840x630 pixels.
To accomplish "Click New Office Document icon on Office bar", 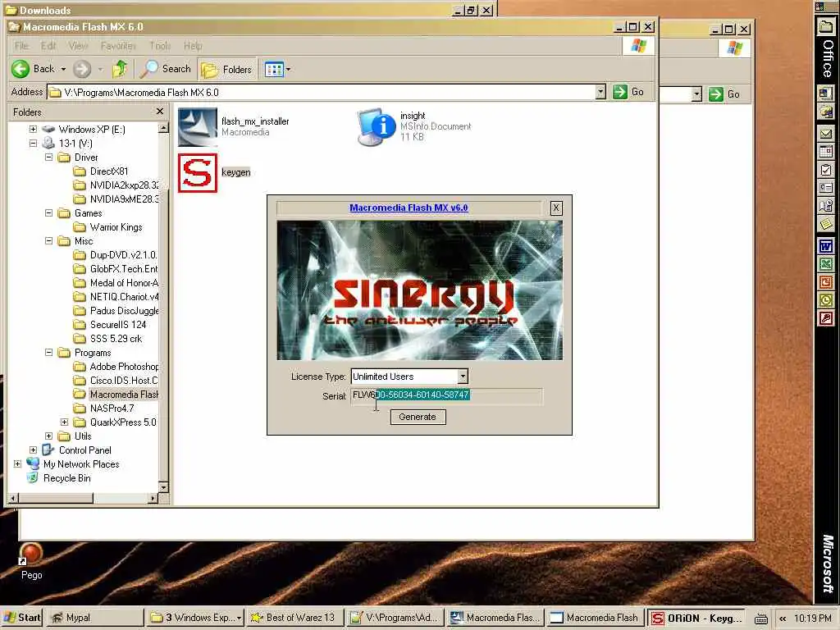I will click(x=826, y=94).
